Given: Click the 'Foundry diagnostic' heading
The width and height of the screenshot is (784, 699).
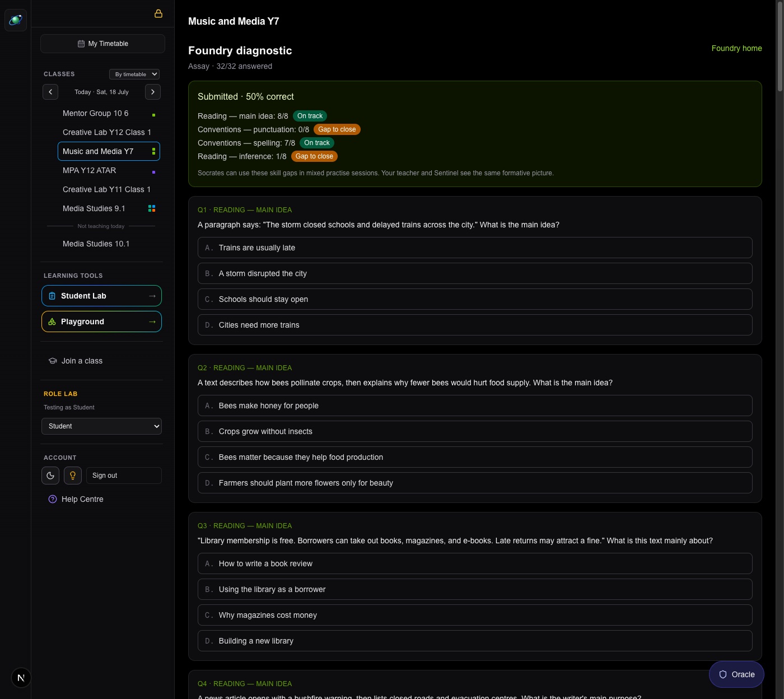Looking at the screenshot, I should (240, 50).
